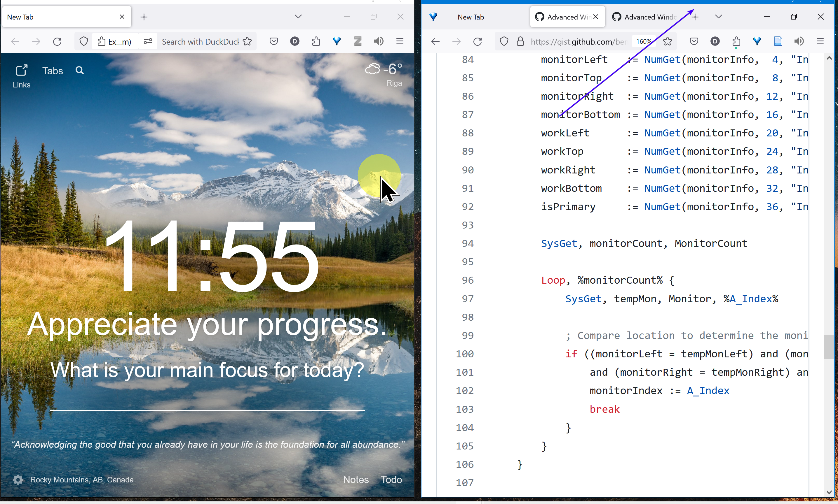Viewport: 838px width, 504px height.
Task: Click shield tracking protection icon in GitHub window
Action: (x=504, y=41)
